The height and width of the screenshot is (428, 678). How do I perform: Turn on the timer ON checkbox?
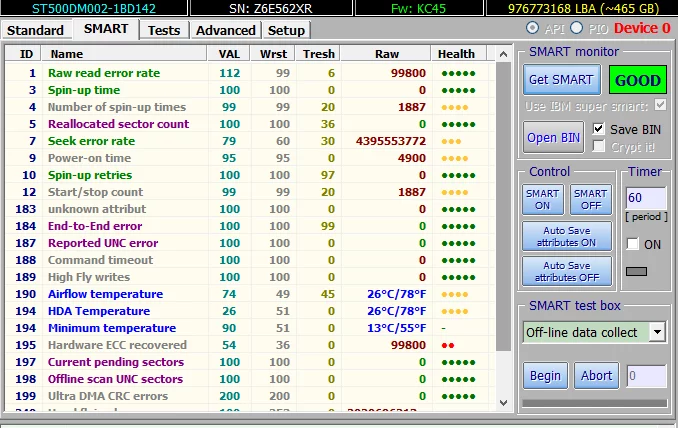(633, 244)
